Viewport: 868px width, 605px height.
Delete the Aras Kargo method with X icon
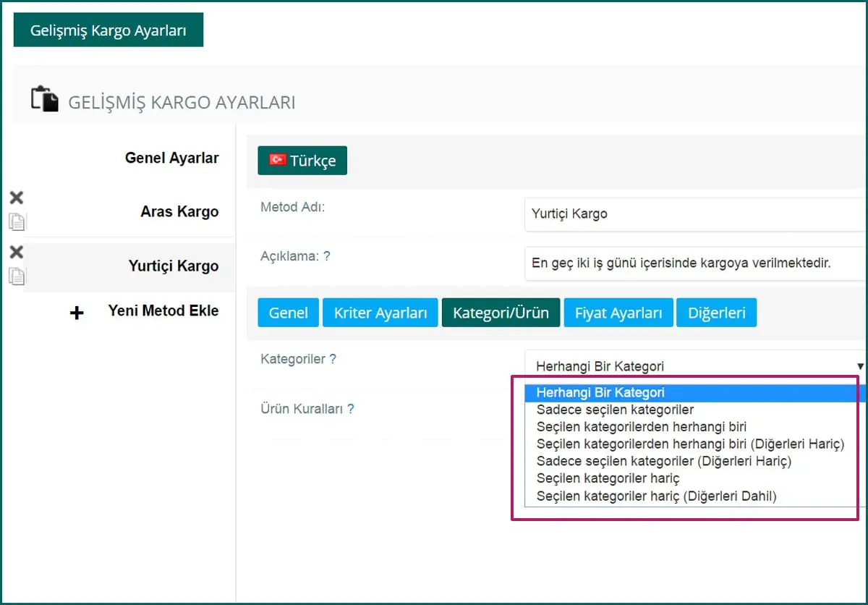(16, 198)
